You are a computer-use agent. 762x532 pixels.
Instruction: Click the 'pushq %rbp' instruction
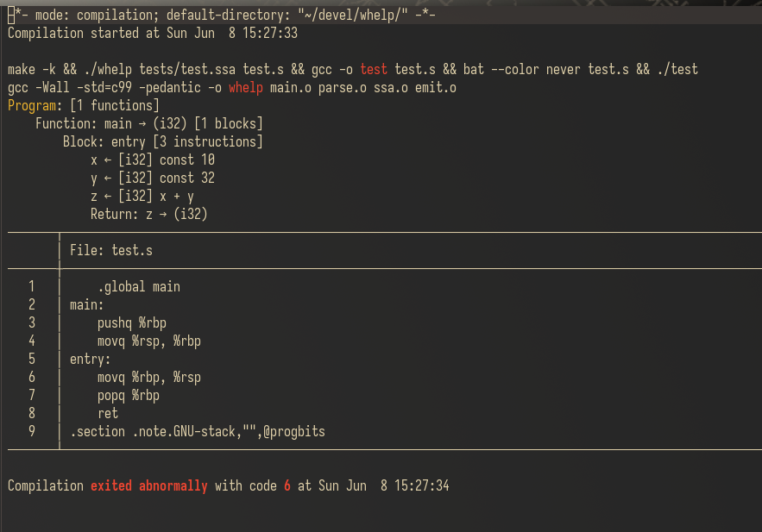[132, 322]
